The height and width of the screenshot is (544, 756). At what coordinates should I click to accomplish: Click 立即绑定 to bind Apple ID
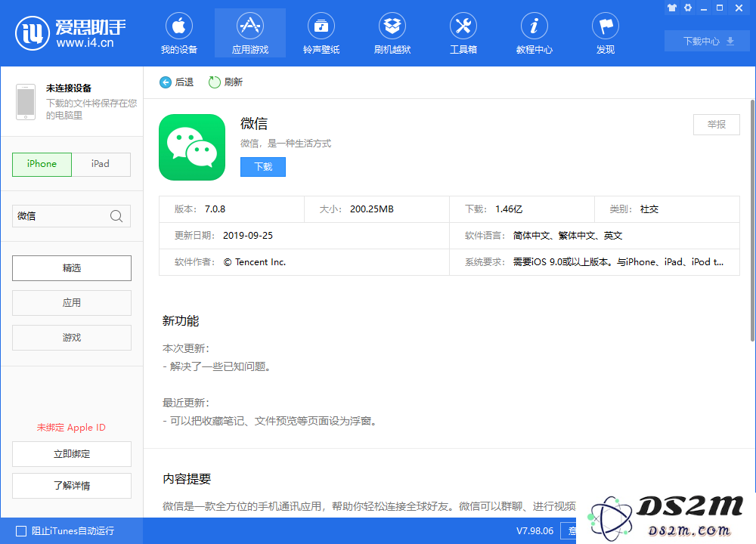point(72,454)
